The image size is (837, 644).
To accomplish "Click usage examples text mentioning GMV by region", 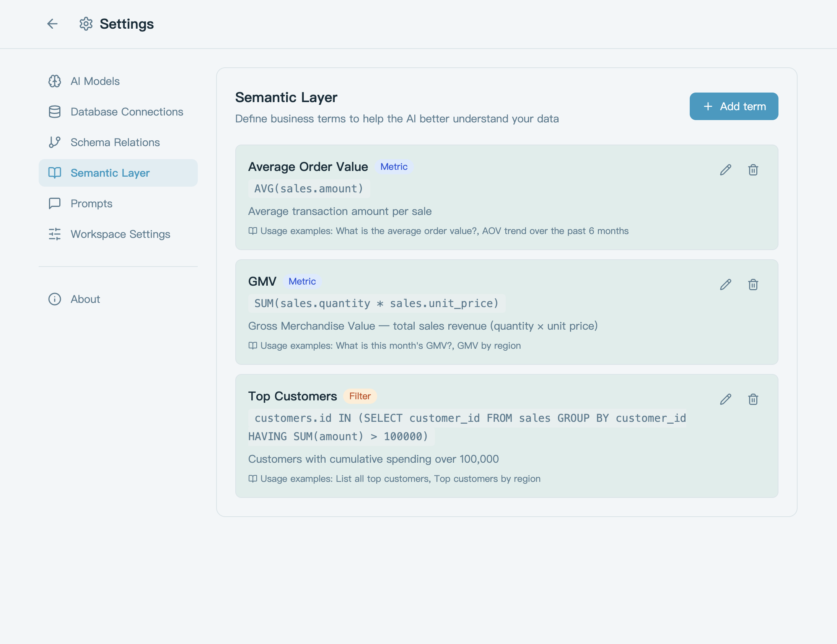I will (x=391, y=346).
